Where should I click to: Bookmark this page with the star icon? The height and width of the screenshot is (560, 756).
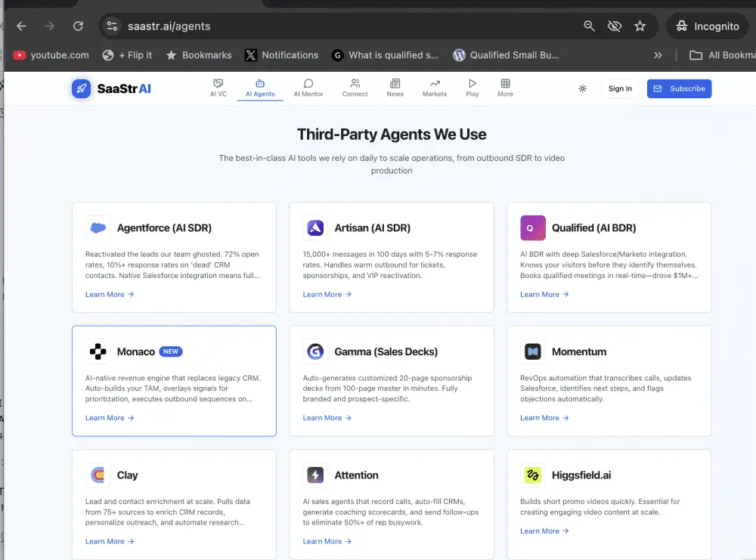pos(640,26)
